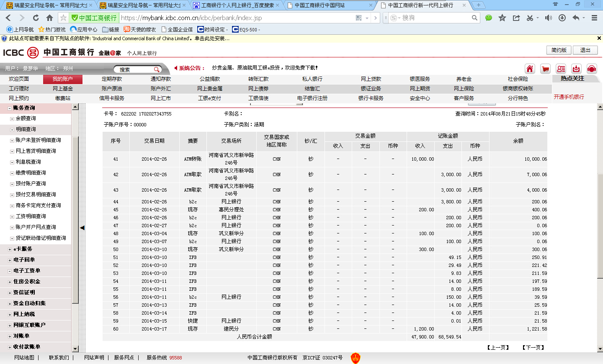The image size is (603, 364).
Task: Switch to the 中国工商银行中国网站 tab
Action: (x=329, y=5)
